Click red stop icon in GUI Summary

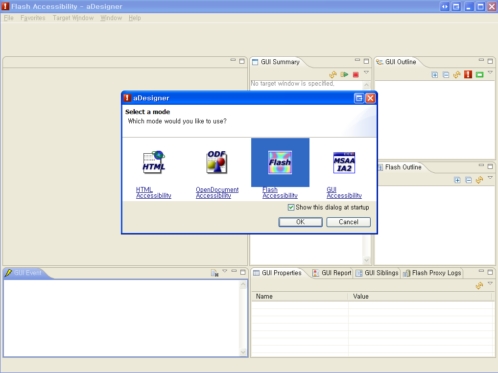356,75
